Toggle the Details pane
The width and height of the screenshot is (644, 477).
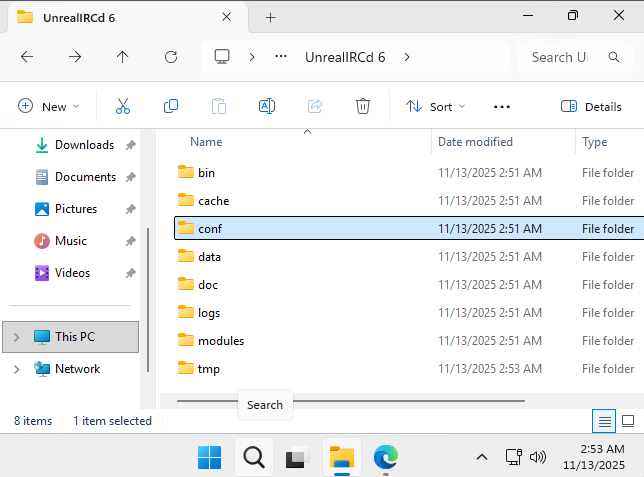click(x=591, y=106)
